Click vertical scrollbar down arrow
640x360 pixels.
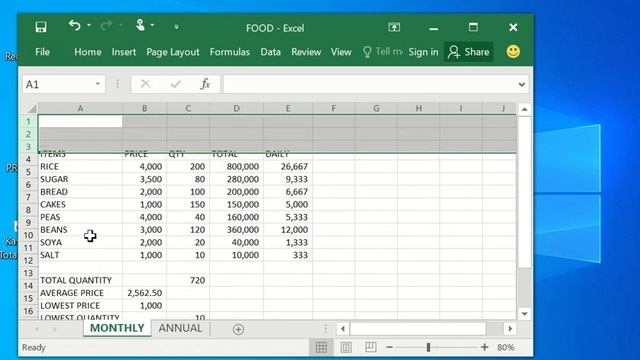pos(524,314)
